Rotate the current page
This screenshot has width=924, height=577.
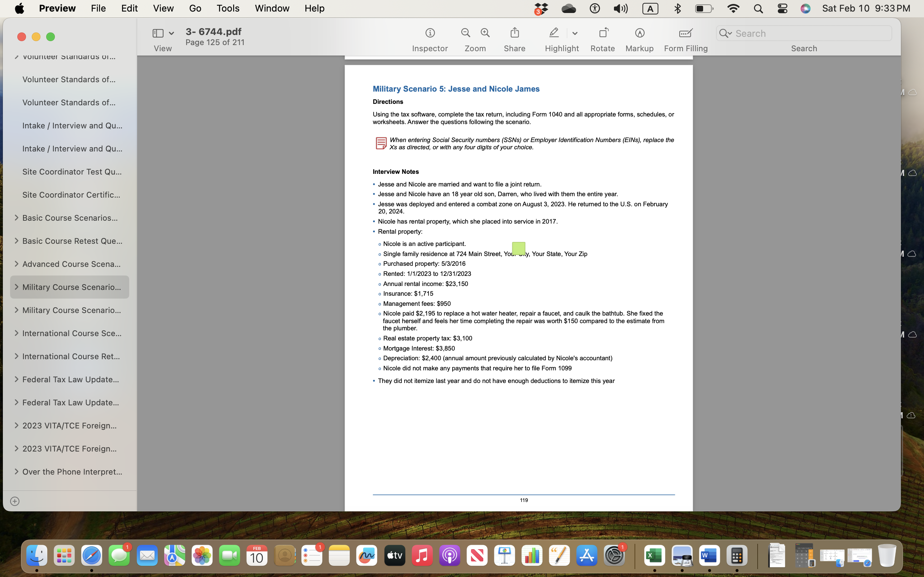tap(602, 33)
